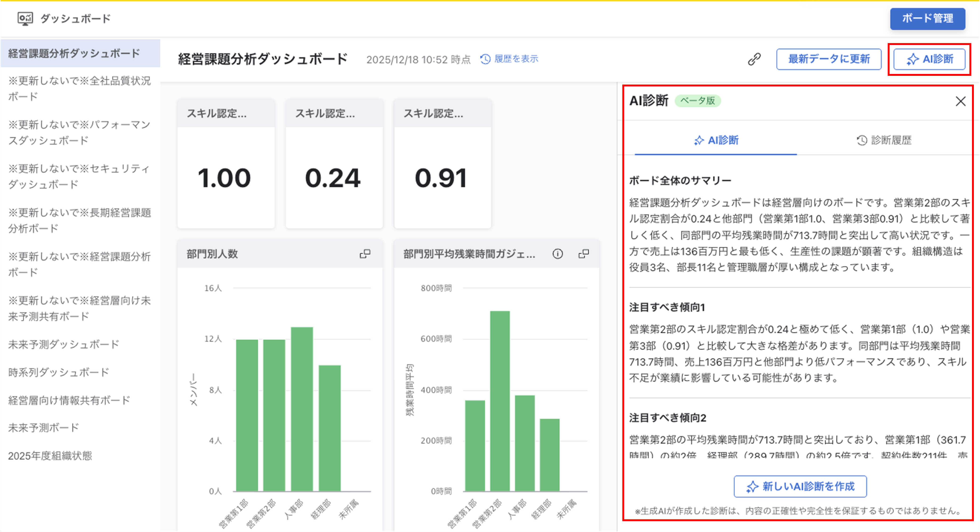The height and width of the screenshot is (532, 980).
Task: Open 経営層向け情報共有ボード in sidebar
Action: click(69, 400)
